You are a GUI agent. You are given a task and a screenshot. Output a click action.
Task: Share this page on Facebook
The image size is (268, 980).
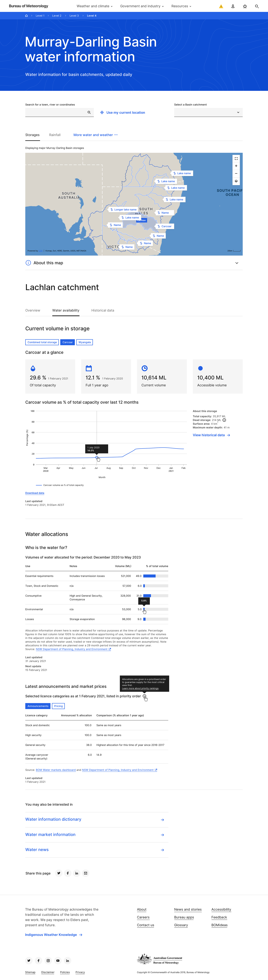(68, 873)
